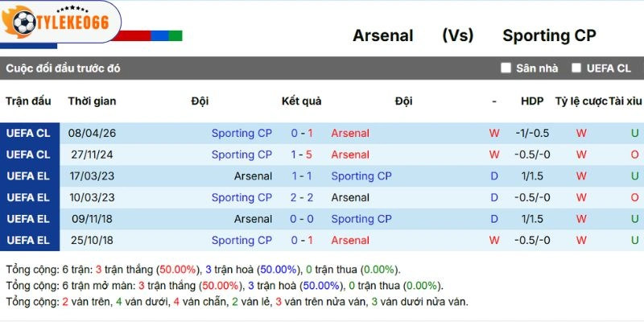Click Arsenal link in the 25/10/18 row

click(x=350, y=240)
